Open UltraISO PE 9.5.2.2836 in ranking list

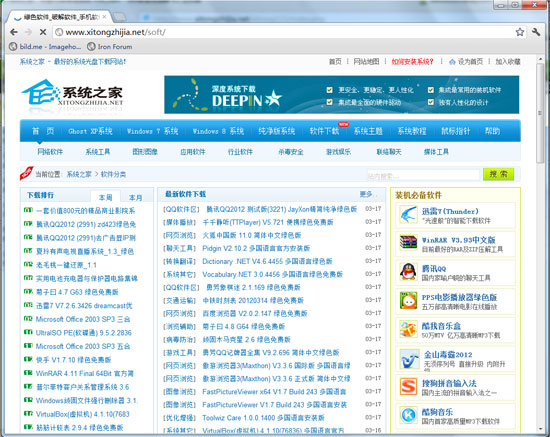click(83, 332)
